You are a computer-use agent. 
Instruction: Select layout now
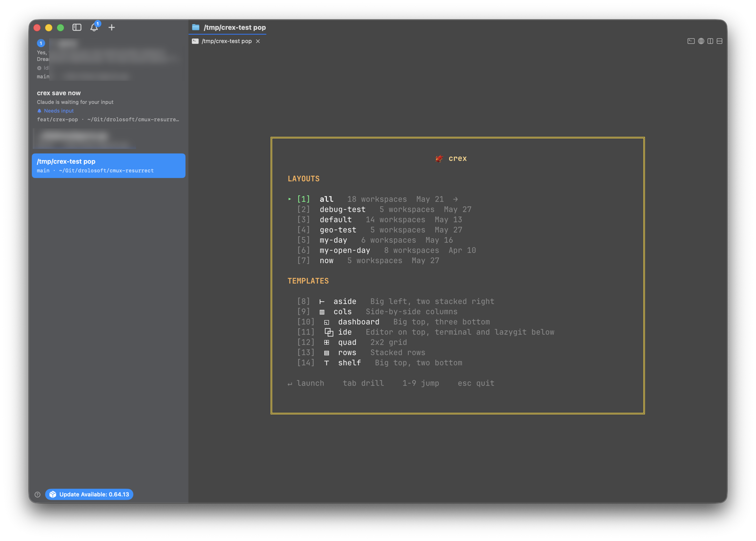368,261
